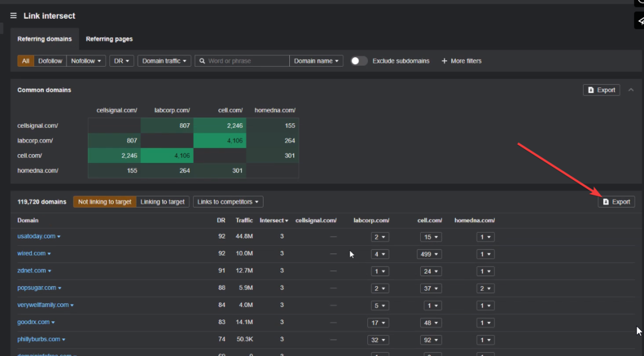Click the homedna.com/ column header in the results table

pyautogui.click(x=474, y=221)
